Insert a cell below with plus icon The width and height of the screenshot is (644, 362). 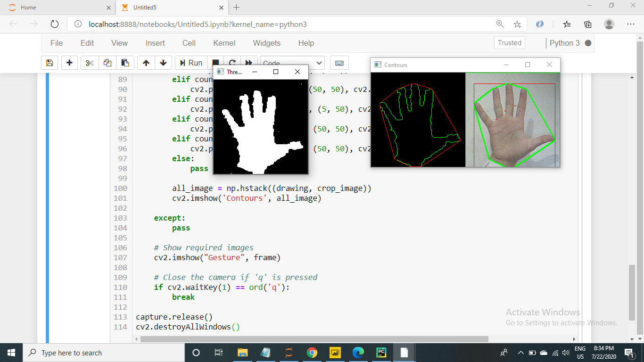(x=69, y=63)
